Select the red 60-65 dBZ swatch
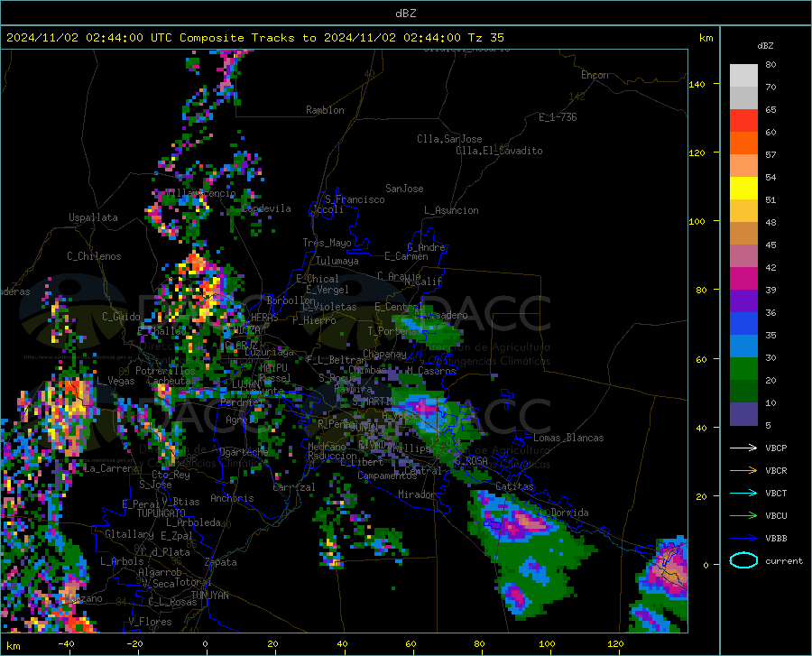This screenshot has height=656, width=812. pos(743,121)
